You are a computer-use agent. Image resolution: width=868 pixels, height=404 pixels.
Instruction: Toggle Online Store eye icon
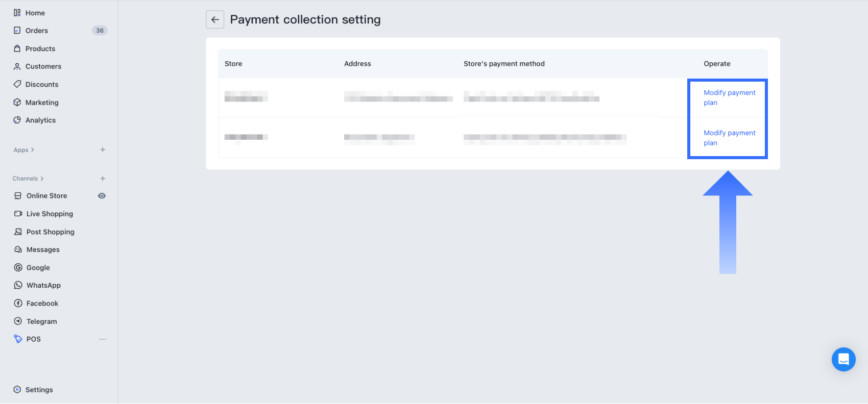pyautogui.click(x=102, y=196)
